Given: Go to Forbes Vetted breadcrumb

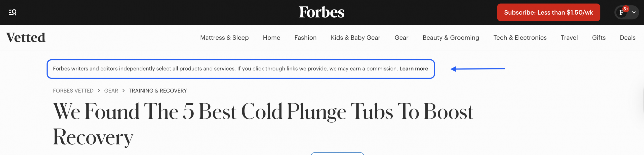Looking at the screenshot, I should click(x=73, y=91).
